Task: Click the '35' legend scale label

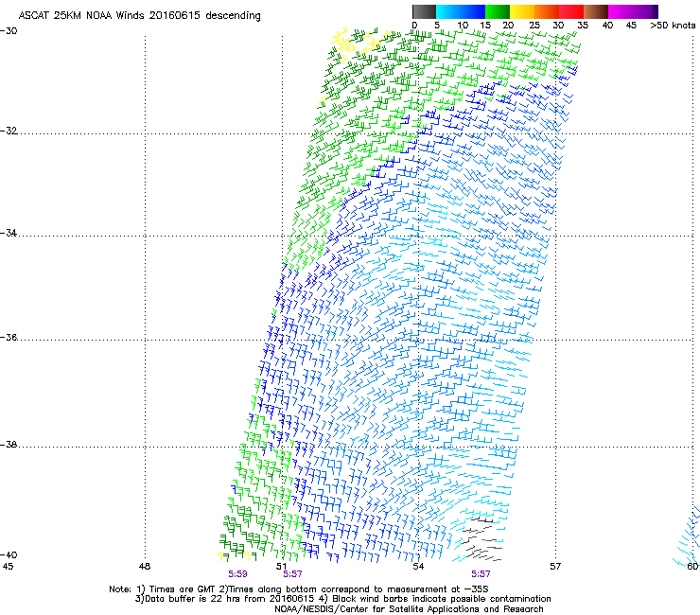Action: (583, 25)
